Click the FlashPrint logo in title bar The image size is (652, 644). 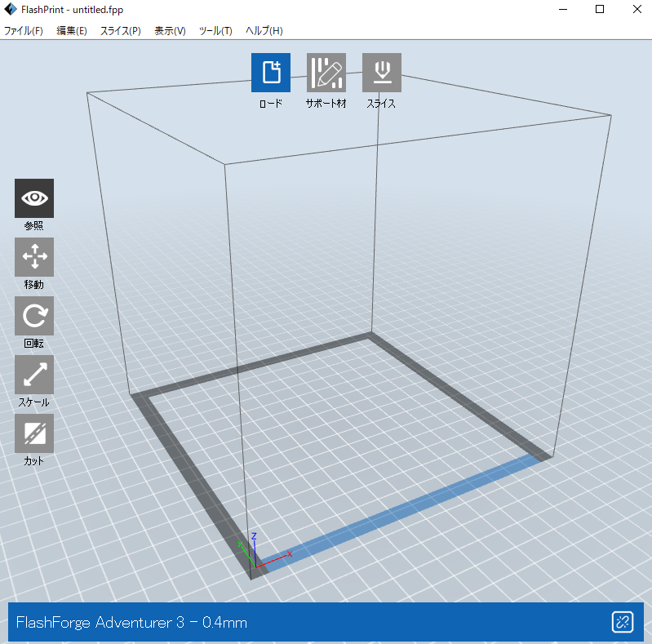click(x=11, y=10)
